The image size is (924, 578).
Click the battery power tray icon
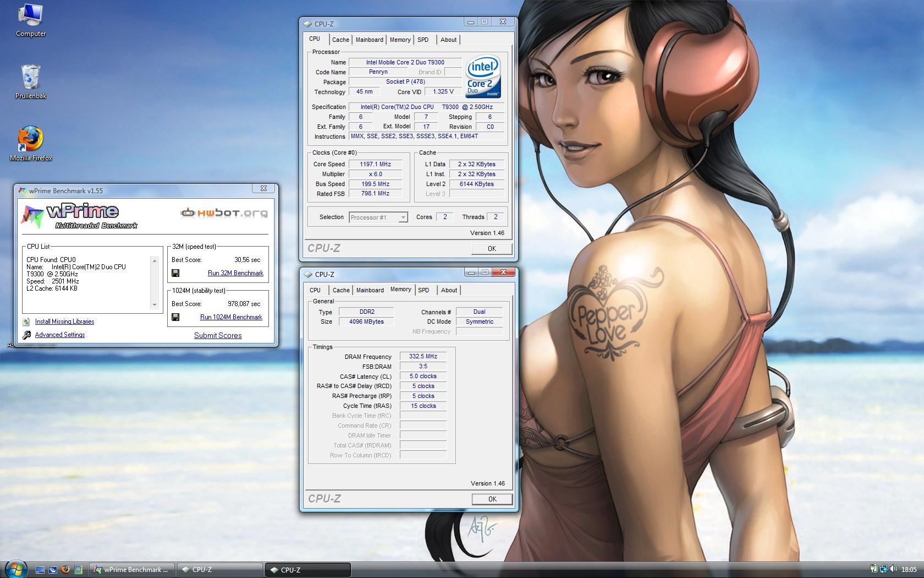874,569
